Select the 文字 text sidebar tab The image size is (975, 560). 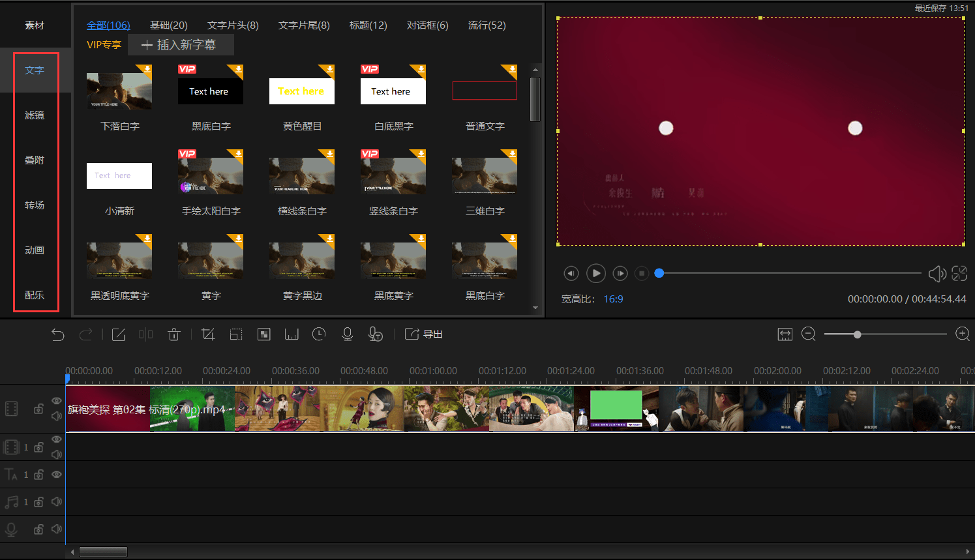[35, 70]
